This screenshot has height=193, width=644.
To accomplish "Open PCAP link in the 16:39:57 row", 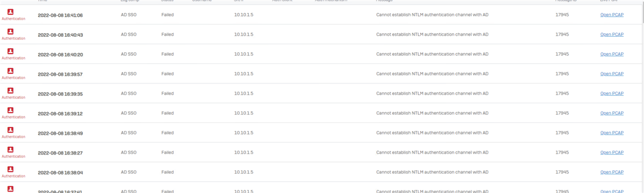I will [612, 74].
